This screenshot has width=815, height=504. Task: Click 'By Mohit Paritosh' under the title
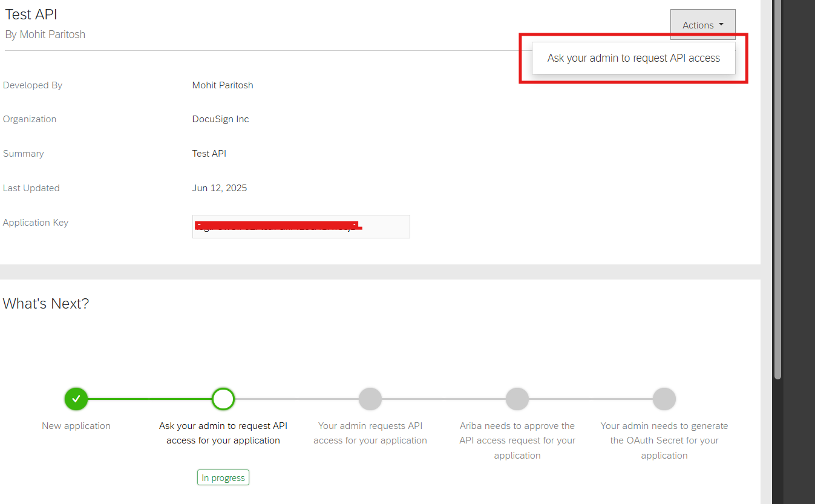coord(45,34)
